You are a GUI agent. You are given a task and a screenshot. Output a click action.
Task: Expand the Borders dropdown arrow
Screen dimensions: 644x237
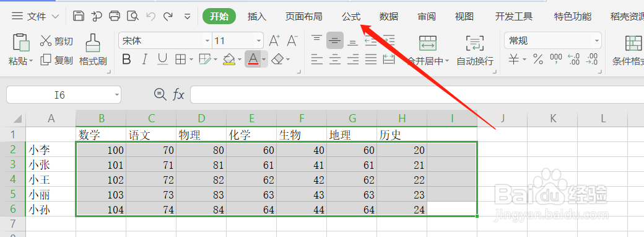pyautogui.click(x=191, y=60)
